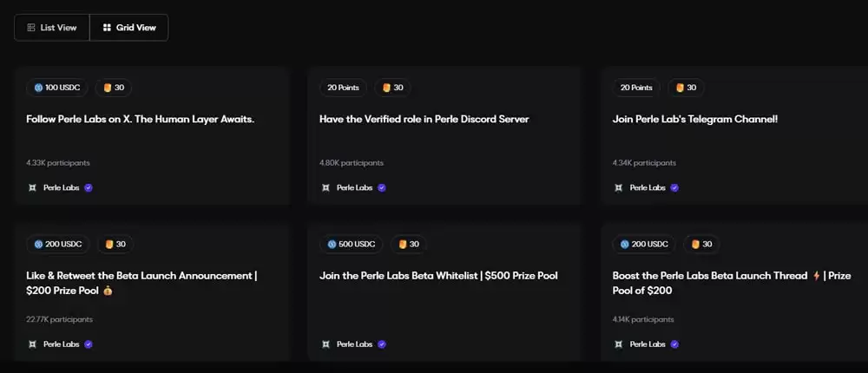Click the 200 USDC badge on Boost Thread card

point(643,244)
